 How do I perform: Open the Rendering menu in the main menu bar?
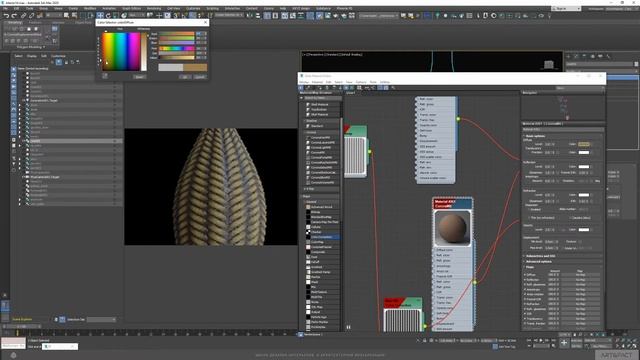pos(153,8)
